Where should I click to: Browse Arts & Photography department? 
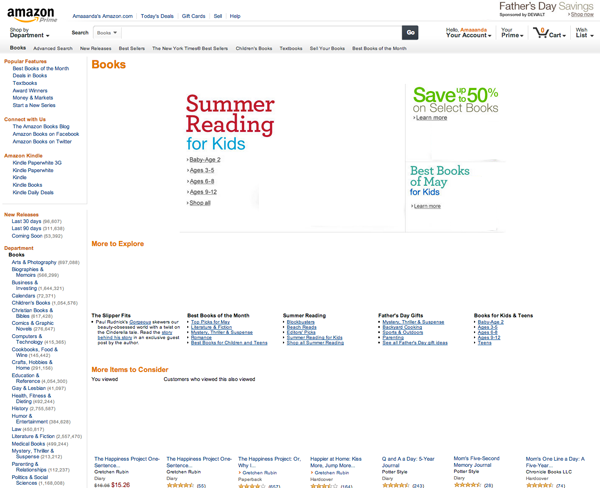pos(34,263)
